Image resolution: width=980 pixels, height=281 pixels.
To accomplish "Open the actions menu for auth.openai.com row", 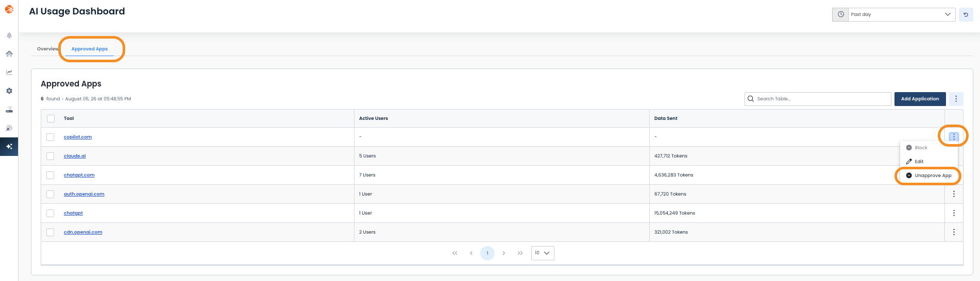I will coord(954,194).
